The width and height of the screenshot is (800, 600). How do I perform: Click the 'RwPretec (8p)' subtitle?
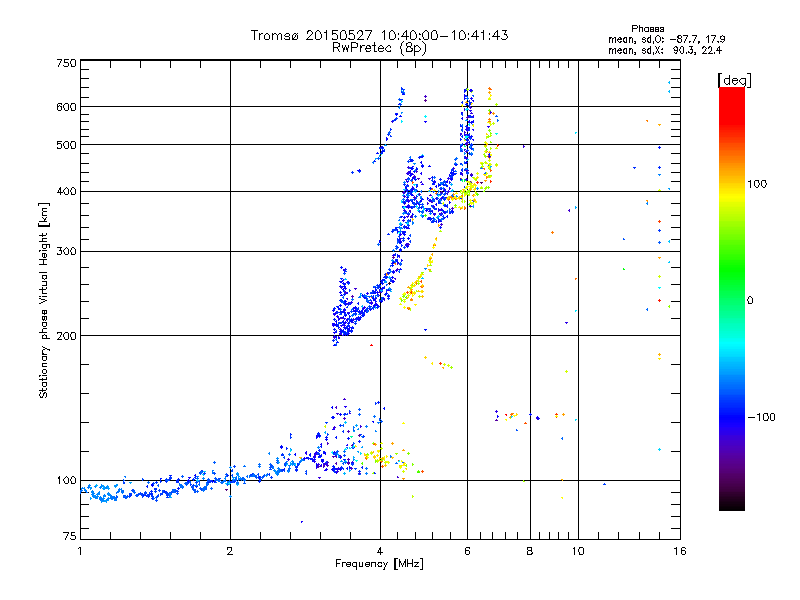379,48
